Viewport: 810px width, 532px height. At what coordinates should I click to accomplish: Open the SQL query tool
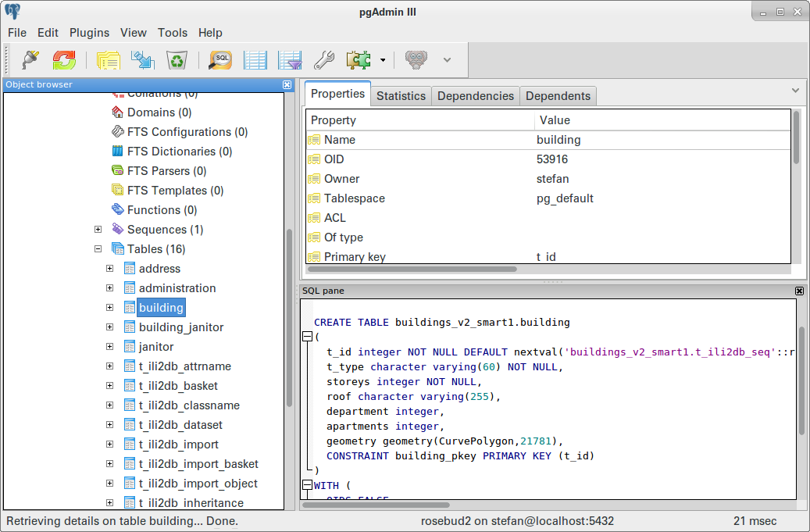click(x=220, y=60)
